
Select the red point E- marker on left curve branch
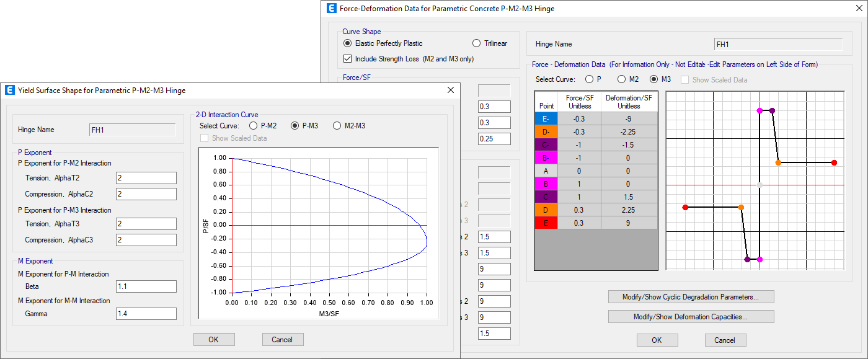click(686, 207)
